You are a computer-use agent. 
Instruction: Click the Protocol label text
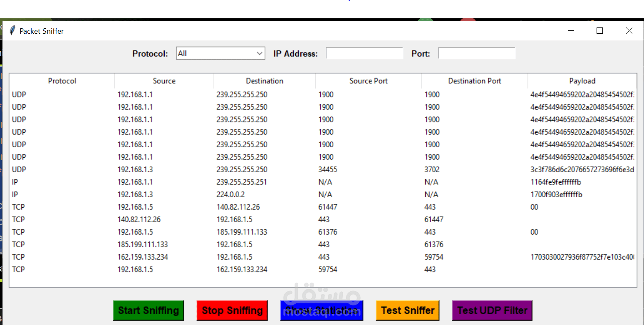(150, 54)
